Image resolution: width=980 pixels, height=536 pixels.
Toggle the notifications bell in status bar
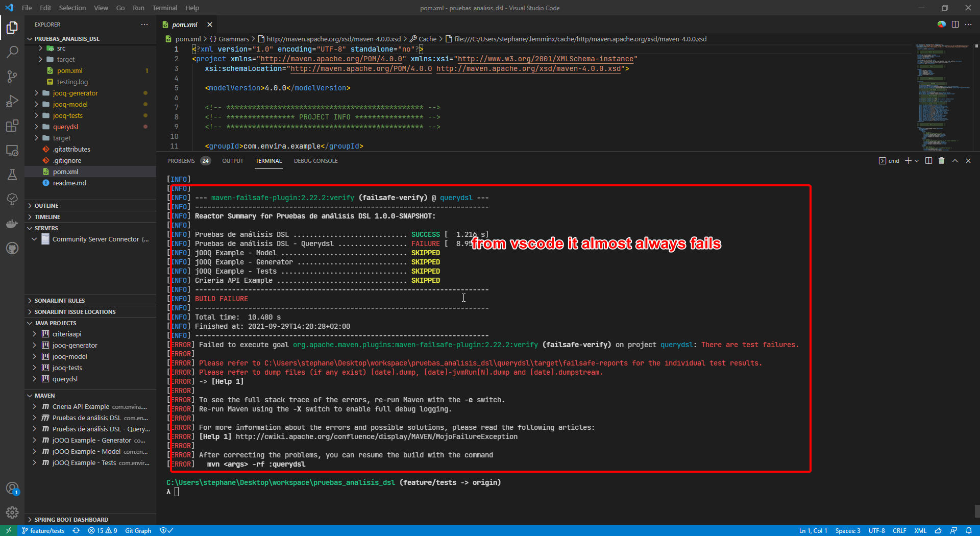[x=969, y=530]
